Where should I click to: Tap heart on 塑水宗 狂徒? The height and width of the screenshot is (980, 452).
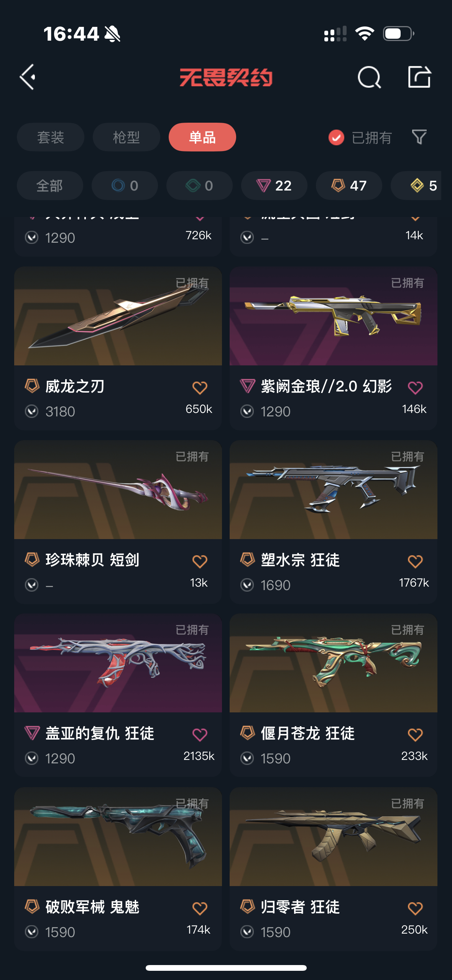tap(415, 561)
